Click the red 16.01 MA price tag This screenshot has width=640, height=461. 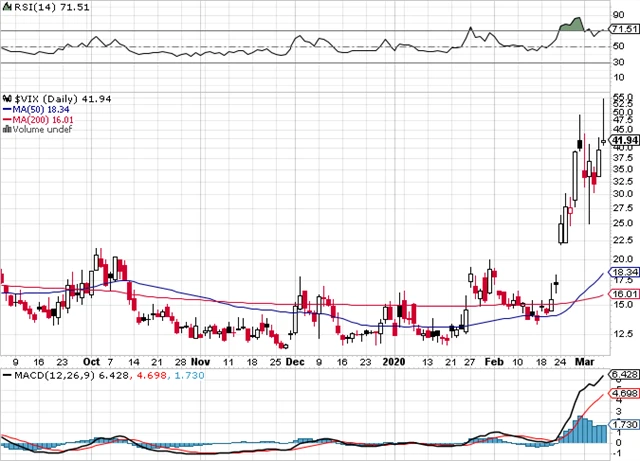(x=624, y=294)
